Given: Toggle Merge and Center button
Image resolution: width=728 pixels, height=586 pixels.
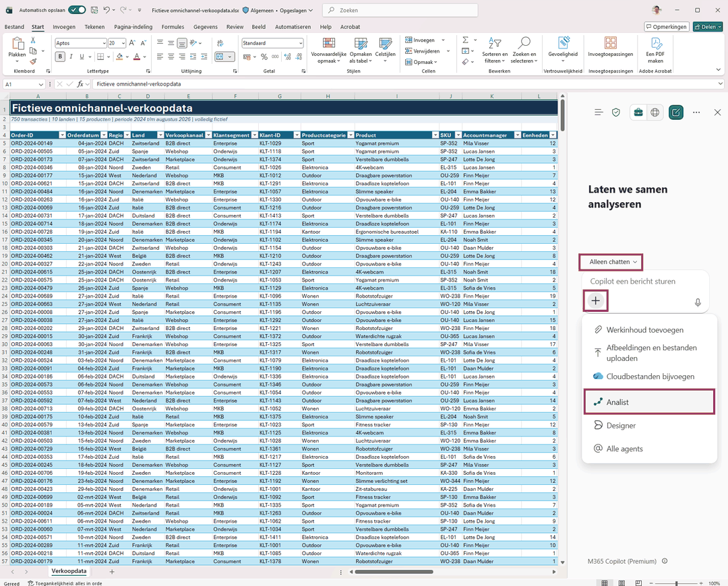Looking at the screenshot, I should (220, 57).
